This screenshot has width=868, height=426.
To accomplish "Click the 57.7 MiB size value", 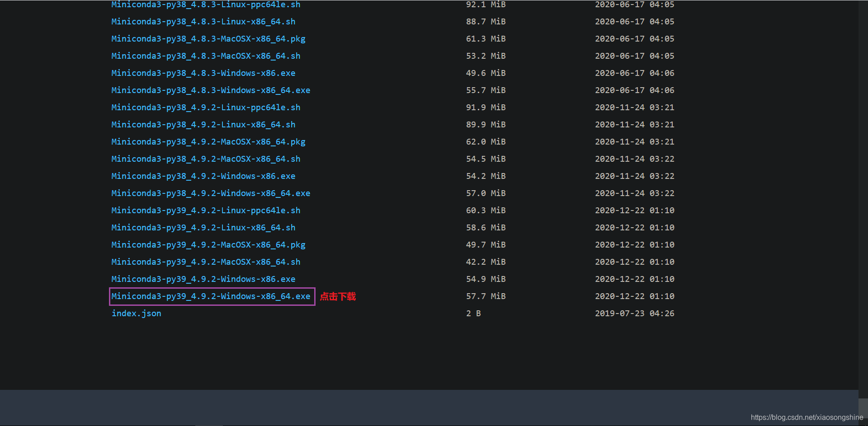I will 486,296.
